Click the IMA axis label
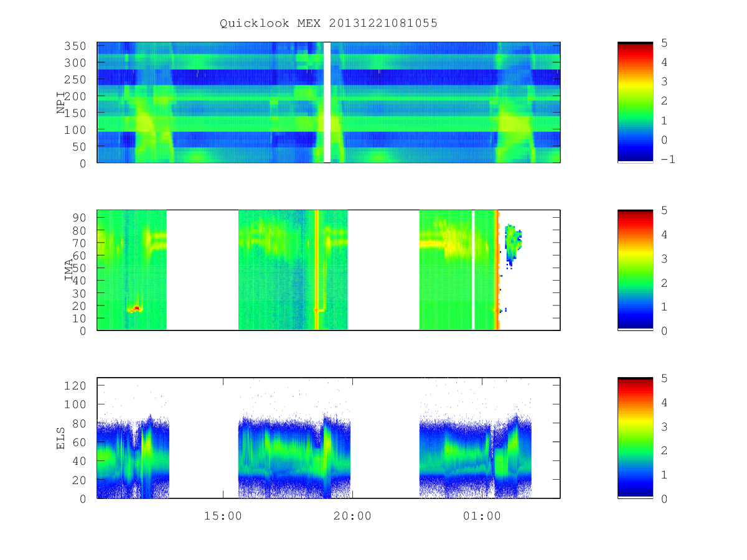 click(68, 270)
